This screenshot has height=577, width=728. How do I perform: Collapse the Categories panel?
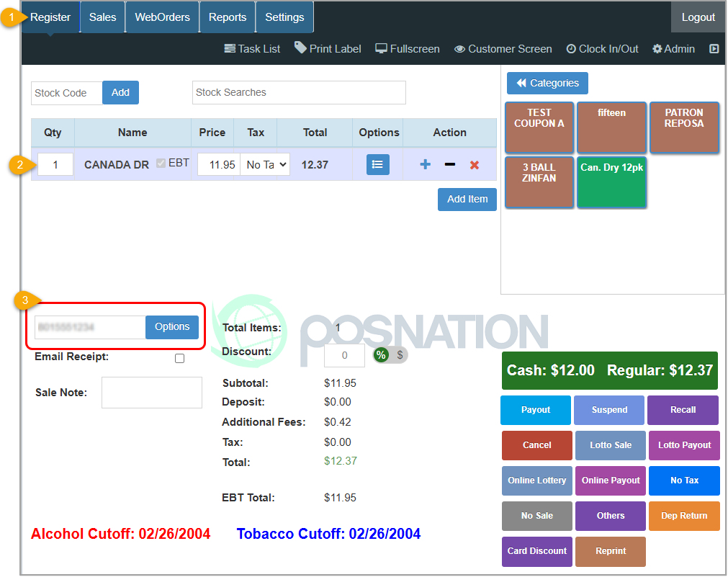(x=547, y=83)
